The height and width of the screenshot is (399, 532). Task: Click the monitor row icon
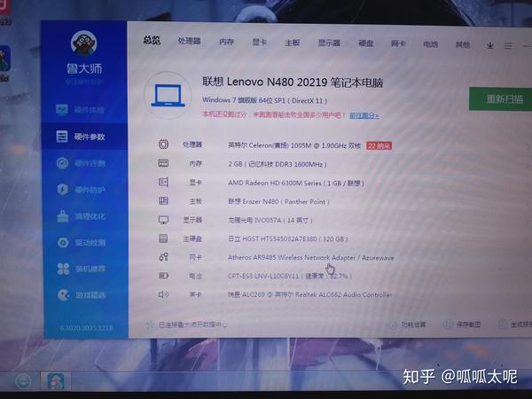click(163, 220)
